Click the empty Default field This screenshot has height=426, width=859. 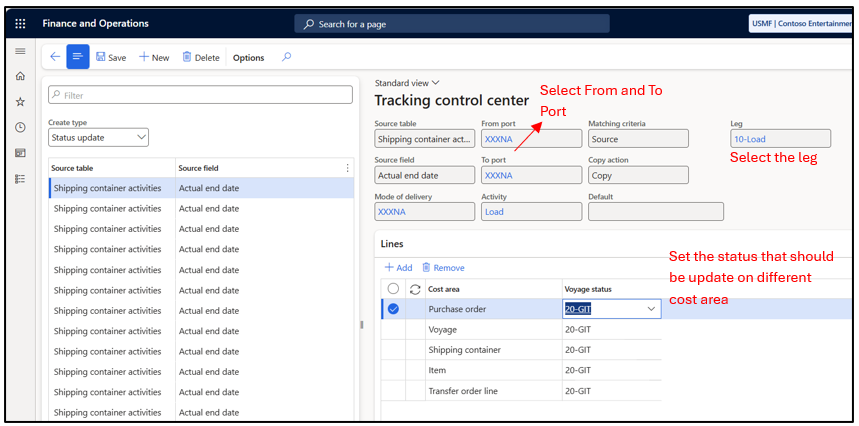tap(656, 212)
